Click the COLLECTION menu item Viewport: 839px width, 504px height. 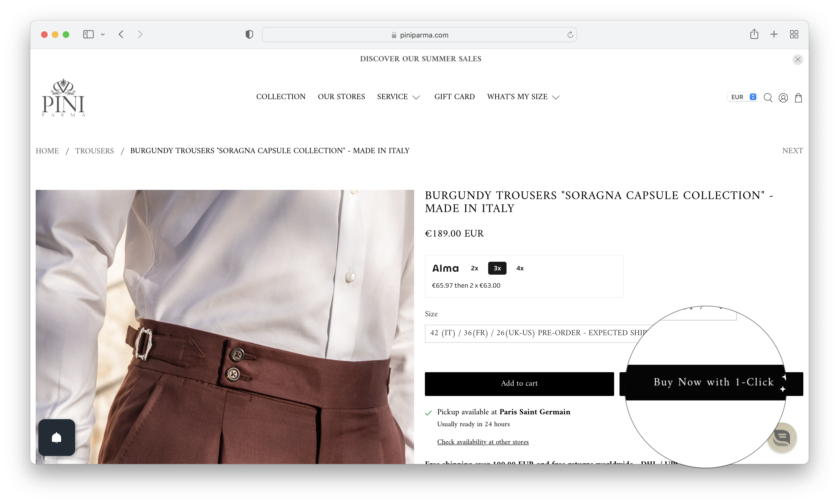(x=281, y=97)
